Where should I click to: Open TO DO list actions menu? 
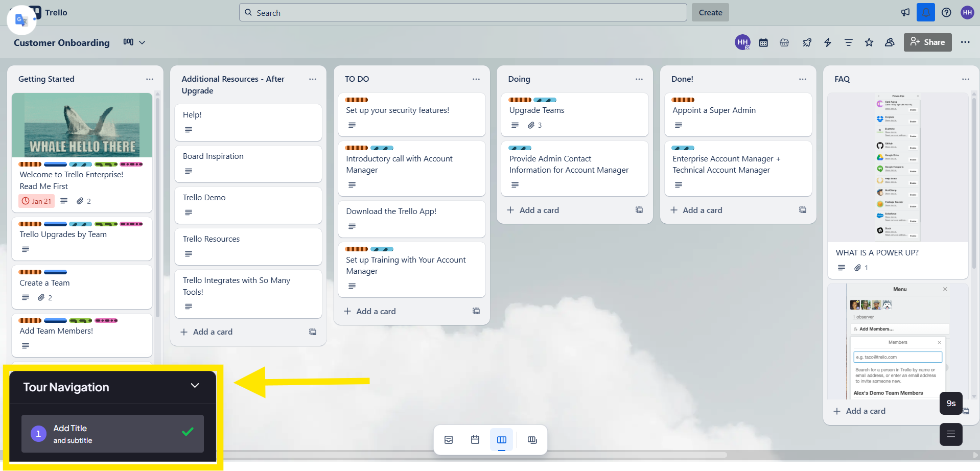[476, 79]
